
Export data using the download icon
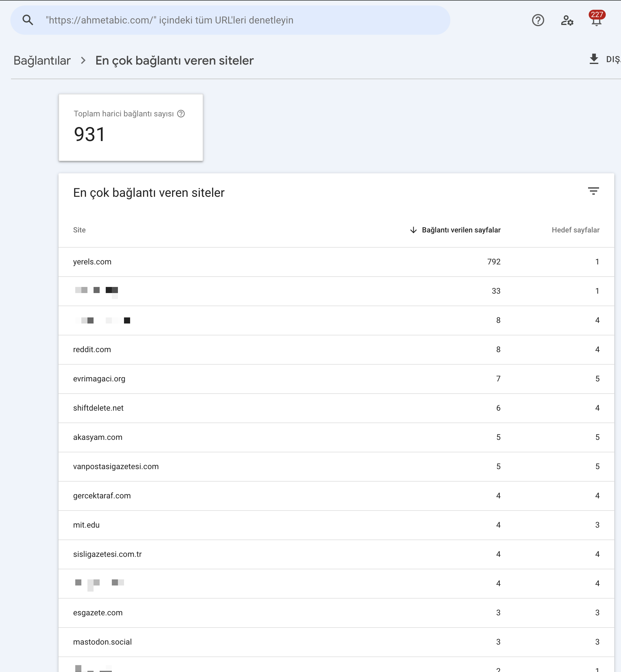point(594,59)
